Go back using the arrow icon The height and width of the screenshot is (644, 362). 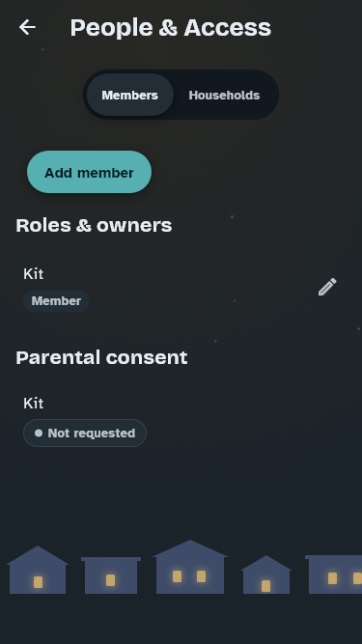(x=27, y=28)
